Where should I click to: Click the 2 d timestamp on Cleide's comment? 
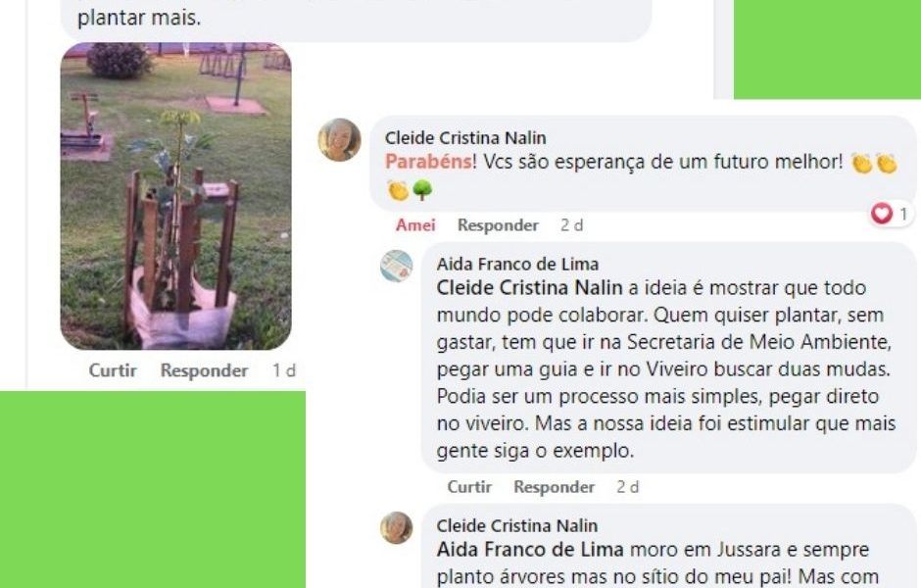click(571, 225)
